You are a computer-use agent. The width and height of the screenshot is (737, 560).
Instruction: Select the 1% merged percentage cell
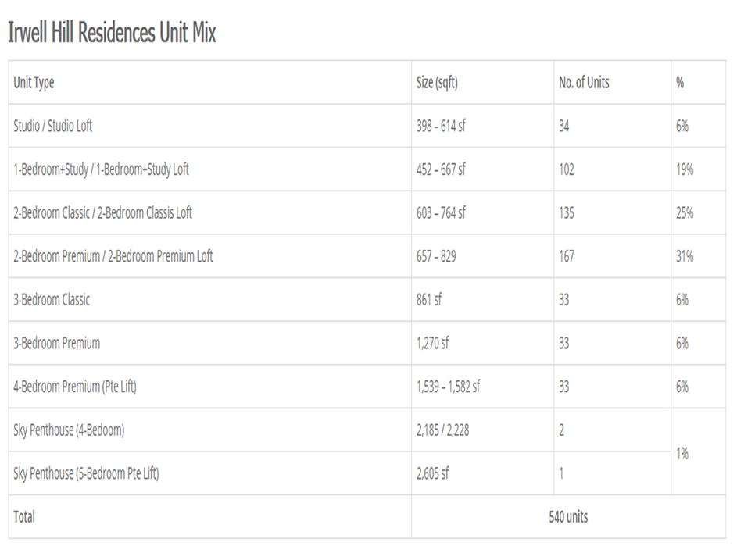[682, 453]
